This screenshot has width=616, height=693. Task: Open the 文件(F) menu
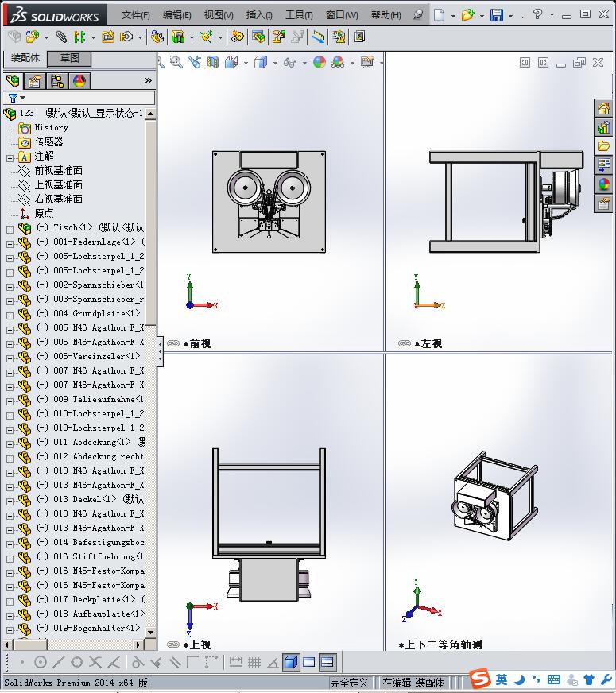(136, 15)
